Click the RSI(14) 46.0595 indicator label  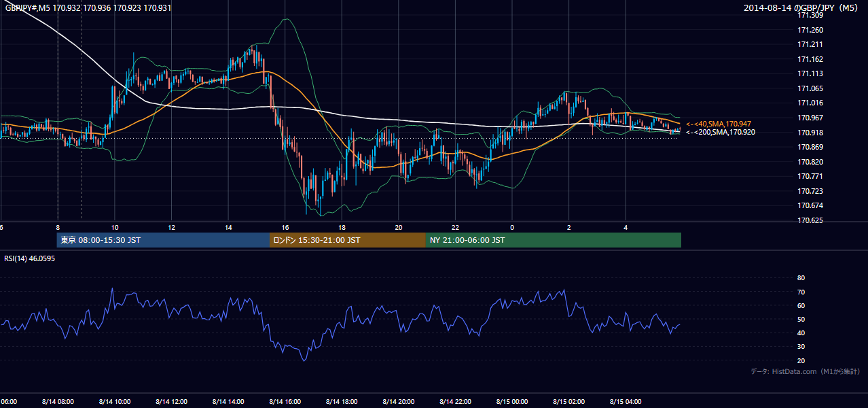pos(30,258)
